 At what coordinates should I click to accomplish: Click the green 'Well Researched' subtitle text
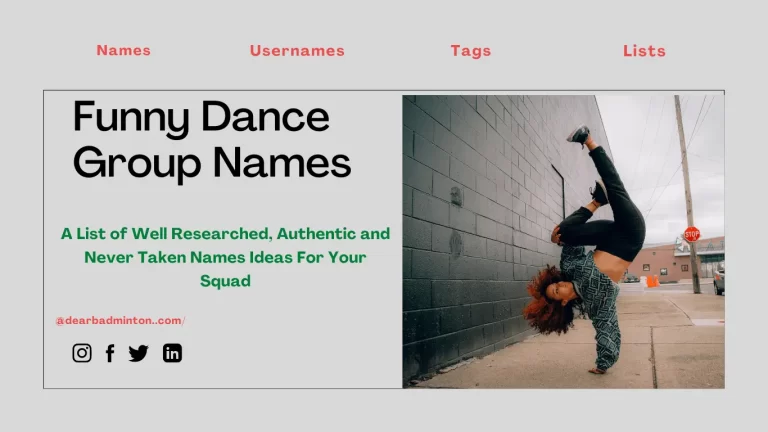click(225, 234)
